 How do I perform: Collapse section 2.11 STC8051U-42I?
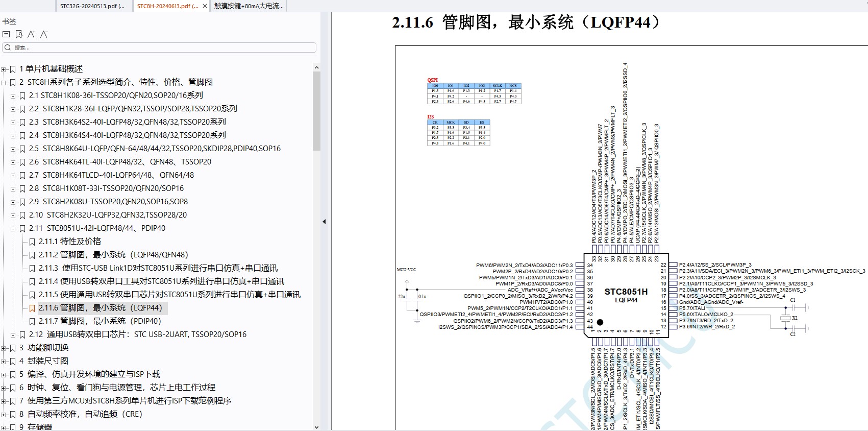13,228
